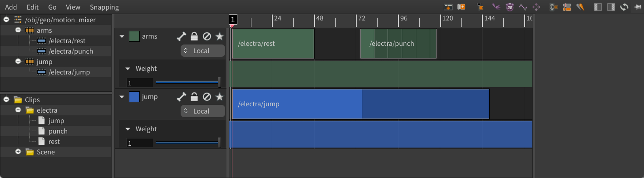Collapse the arms track Weight section
Screen dimensions: 644x178
[128, 69]
